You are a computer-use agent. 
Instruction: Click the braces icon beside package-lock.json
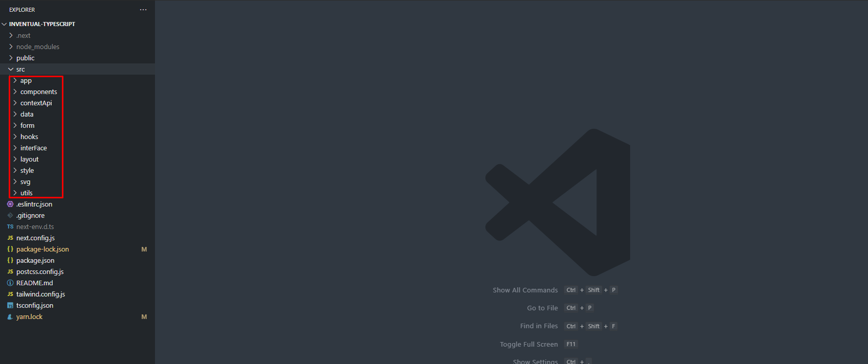tap(10, 249)
